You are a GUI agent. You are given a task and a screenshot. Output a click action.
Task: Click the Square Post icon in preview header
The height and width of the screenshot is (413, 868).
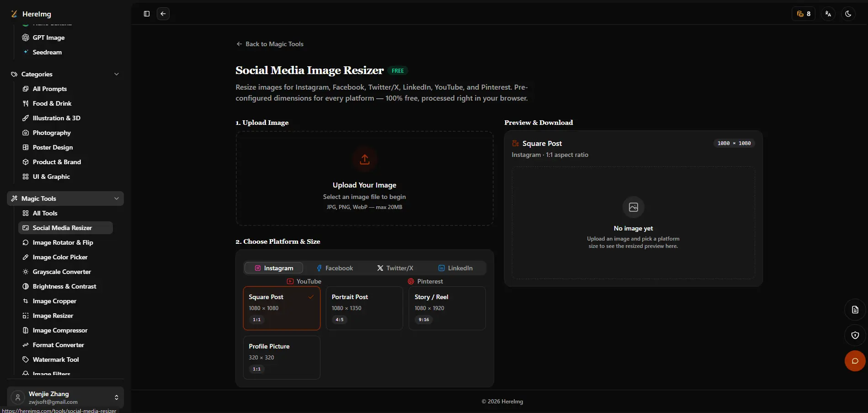click(516, 143)
